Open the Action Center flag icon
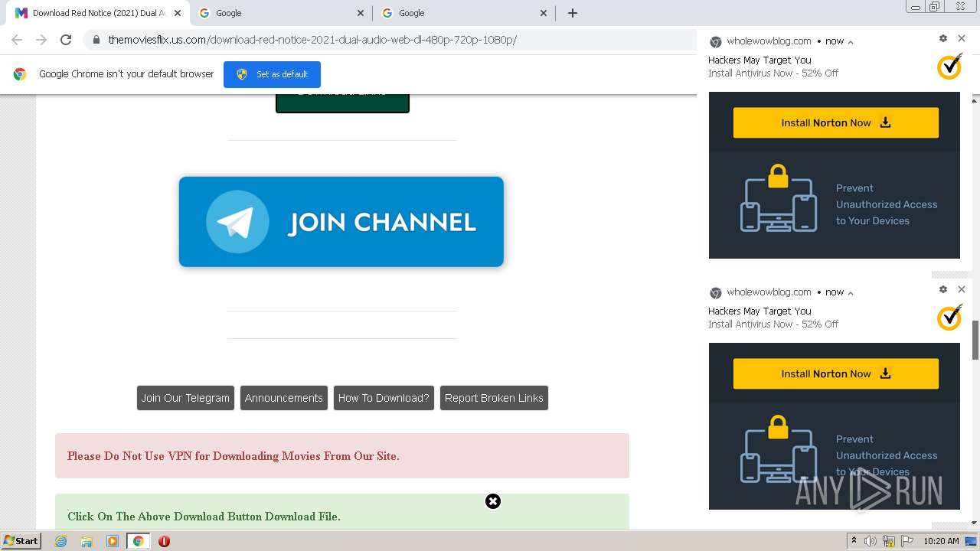The width and height of the screenshot is (980, 551). (907, 541)
